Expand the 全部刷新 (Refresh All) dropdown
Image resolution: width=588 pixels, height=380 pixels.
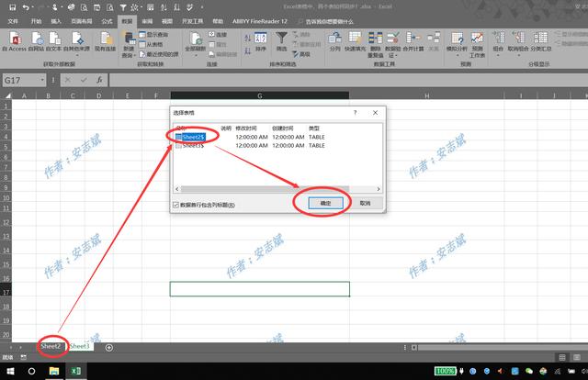click(x=196, y=55)
